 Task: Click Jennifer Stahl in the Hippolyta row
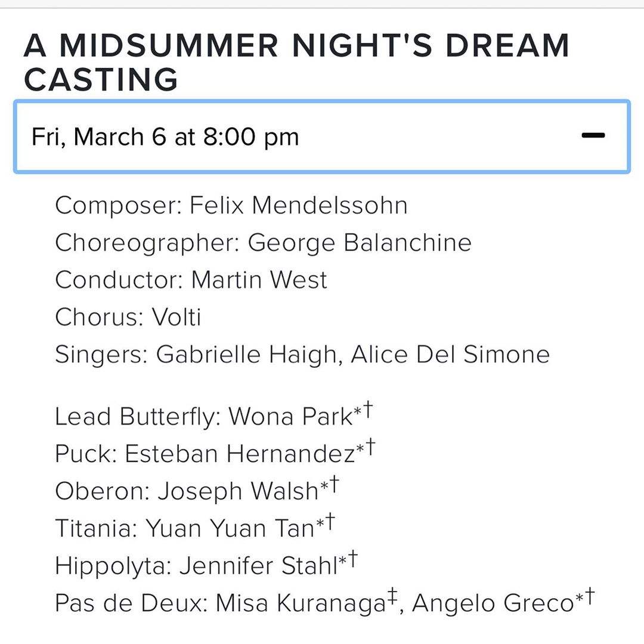pos(259,565)
